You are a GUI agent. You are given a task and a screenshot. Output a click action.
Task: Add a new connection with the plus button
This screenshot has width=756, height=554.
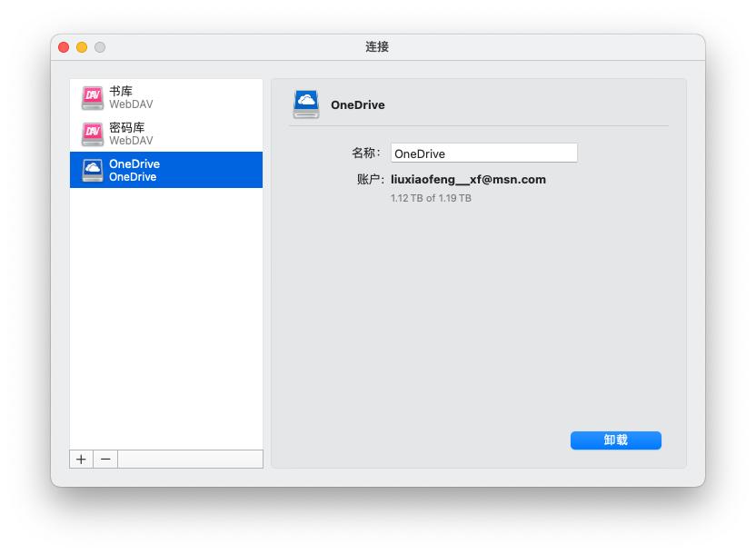point(81,460)
